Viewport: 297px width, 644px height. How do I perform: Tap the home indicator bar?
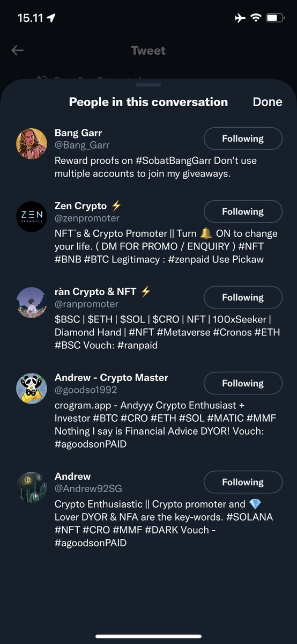[148, 636]
